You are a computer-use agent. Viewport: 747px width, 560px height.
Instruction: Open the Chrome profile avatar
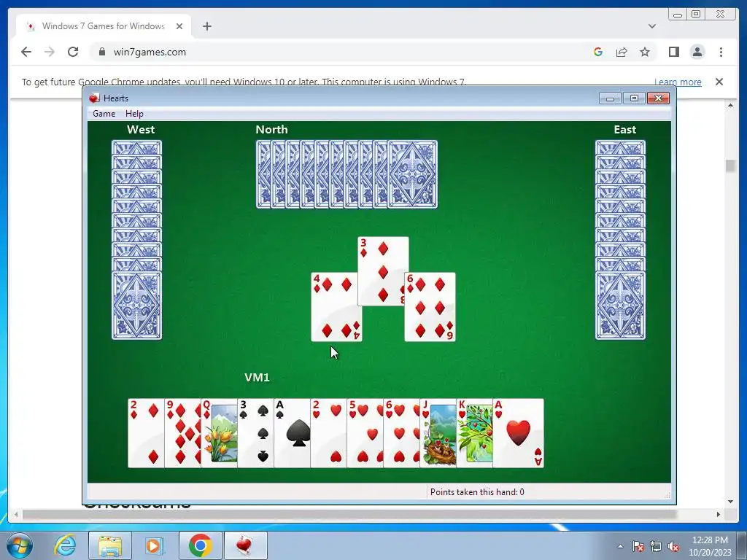[x=697, y=52]
